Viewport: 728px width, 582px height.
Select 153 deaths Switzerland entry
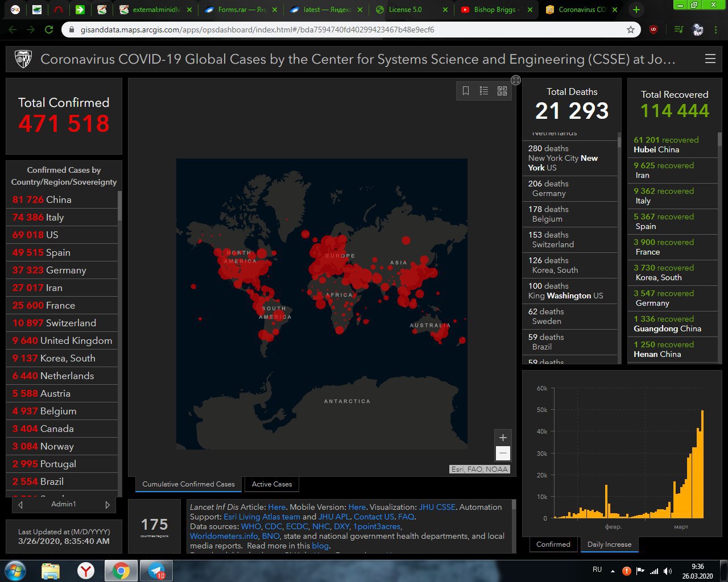[570, 240]
